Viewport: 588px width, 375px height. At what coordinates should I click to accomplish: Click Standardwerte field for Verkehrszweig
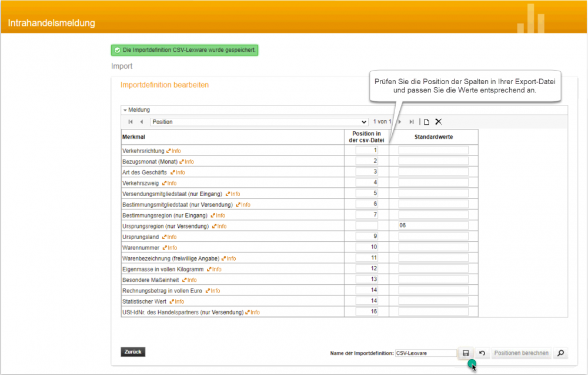click(x=433, y=182)
